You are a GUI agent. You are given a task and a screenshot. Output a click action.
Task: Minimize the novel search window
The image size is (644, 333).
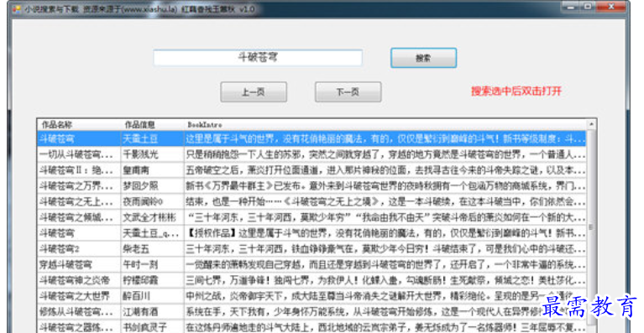click(x=570, y=7)
